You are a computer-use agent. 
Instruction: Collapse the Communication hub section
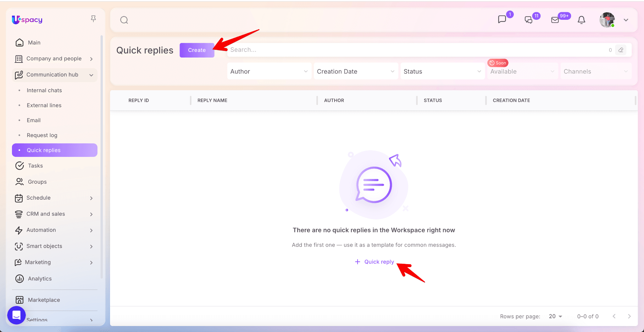click(91, 75)
